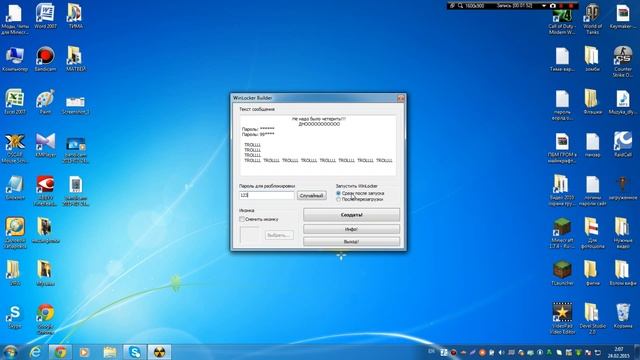Select the Skype desktop shortcut
Image resolution: width=640 pixels, height=360 pixels.
[15, 316]
